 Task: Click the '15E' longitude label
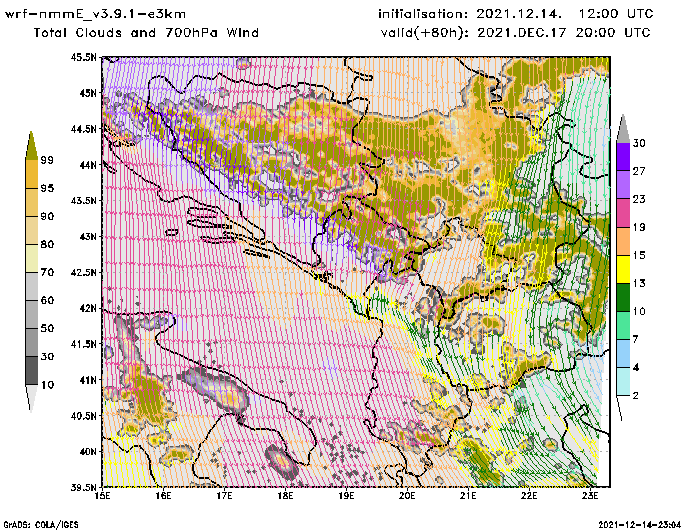coord(102,496)
